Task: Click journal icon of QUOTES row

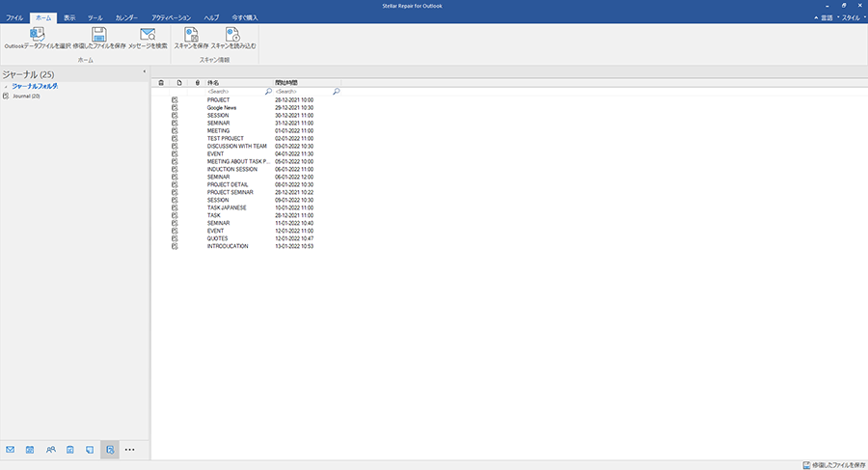Action: (175, 238)
